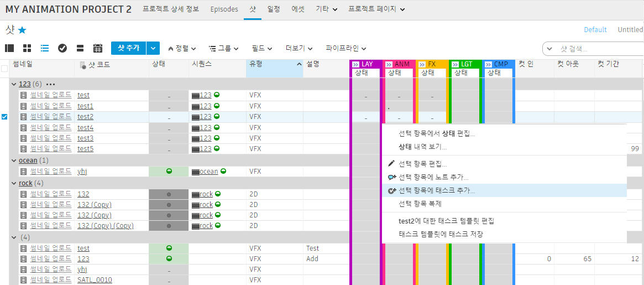
Task: Open the search options arrow in search box
Action: tap(550, 49)
